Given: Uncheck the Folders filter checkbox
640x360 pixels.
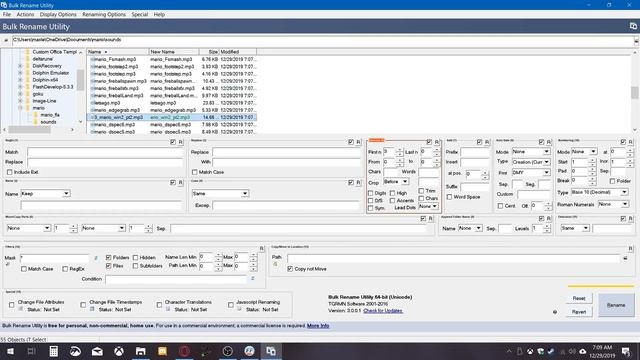Looking at the screenshot, I should [x=109, y=258].
